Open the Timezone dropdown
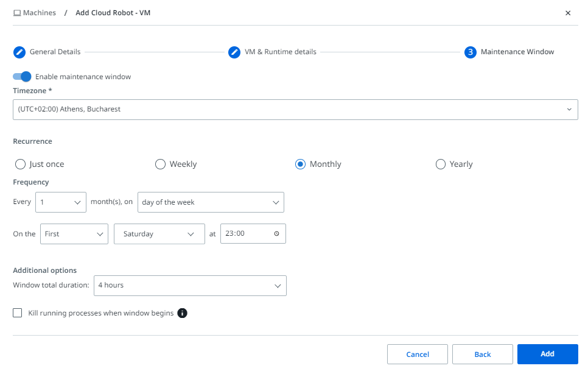Image resolution: width=588 pixels, height=374 pixels. [295, 110]
